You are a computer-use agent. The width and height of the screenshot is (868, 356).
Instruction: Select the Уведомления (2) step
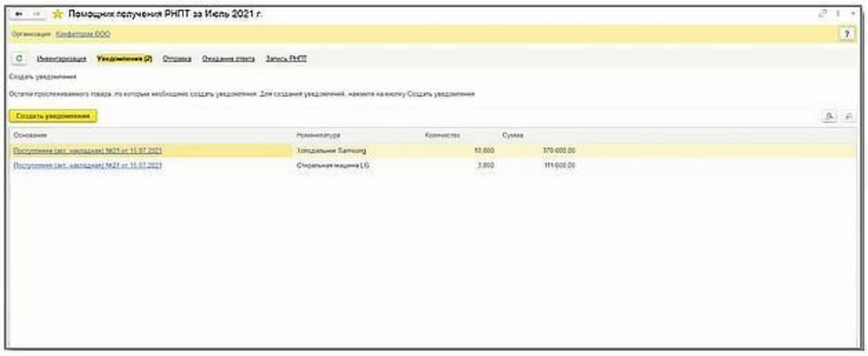[124, 59]
